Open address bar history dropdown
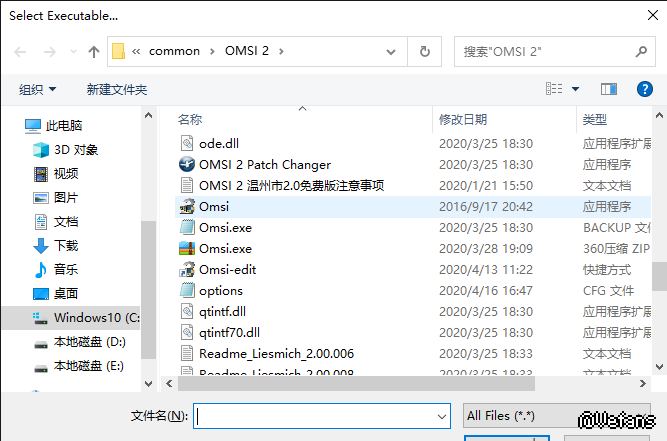The width and height of the screenshot is (667, 441). [391, 52]
